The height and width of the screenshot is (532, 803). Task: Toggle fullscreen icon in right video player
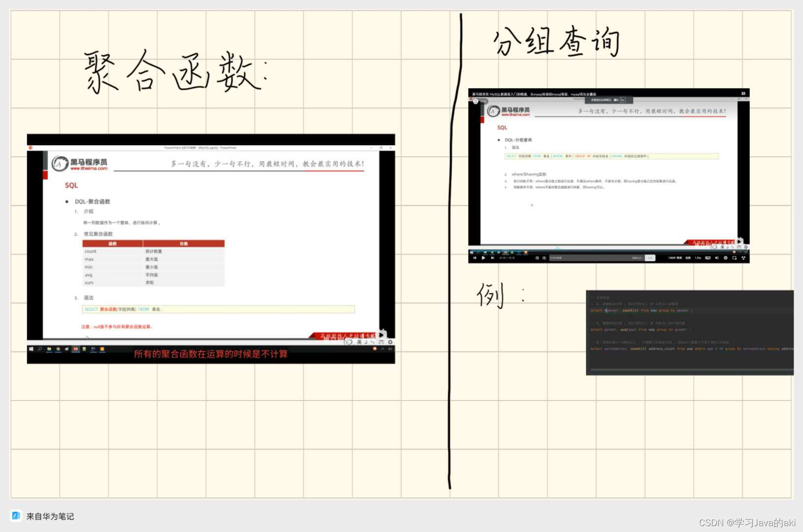coord(743,258)
